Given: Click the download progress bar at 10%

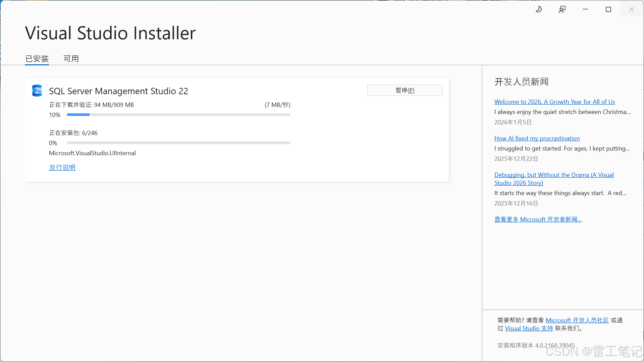Looking at the screenshot, I should pos(178,115).
